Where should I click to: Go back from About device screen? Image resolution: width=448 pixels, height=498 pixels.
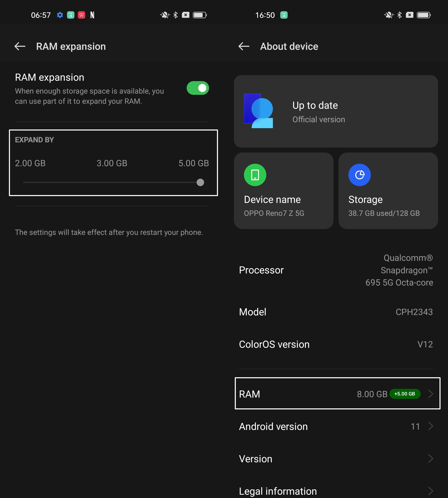(x=244, y=46)
